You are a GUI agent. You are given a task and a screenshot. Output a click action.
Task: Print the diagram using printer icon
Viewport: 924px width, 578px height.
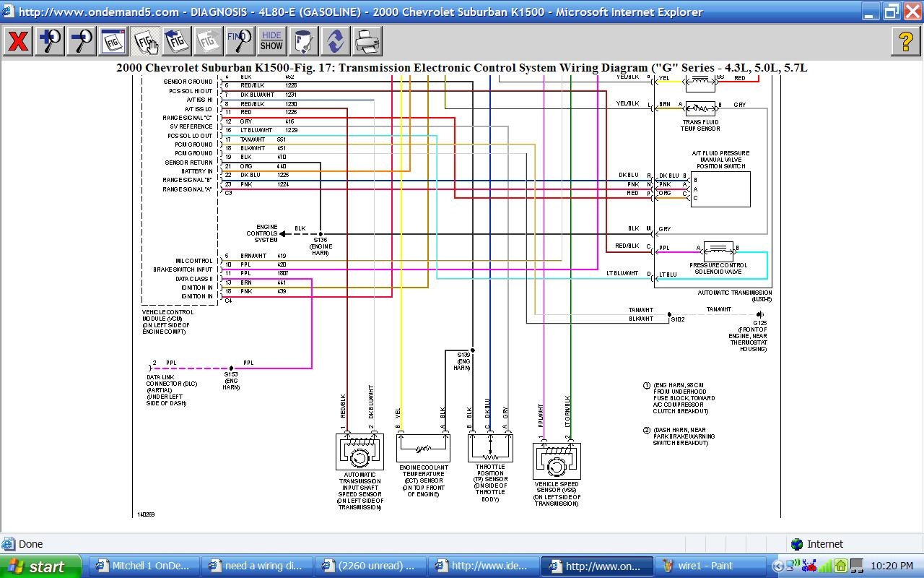click(367, 41)
